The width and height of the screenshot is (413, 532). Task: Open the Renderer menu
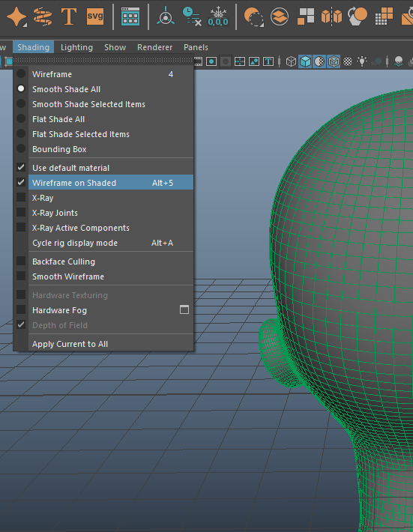pyautogui.click(x=154, y=47)
